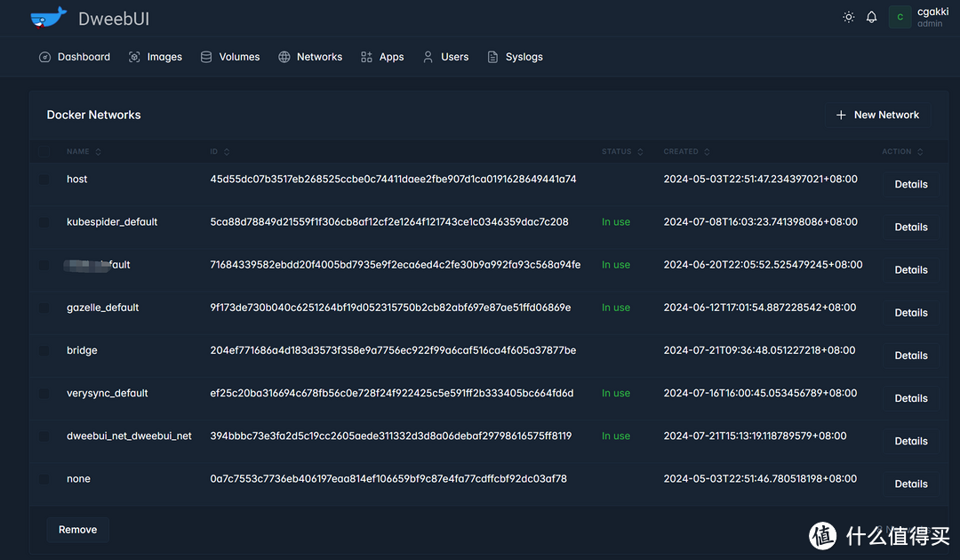Open the Dashboard tab
Screen dimensions: 960x560
75,57
